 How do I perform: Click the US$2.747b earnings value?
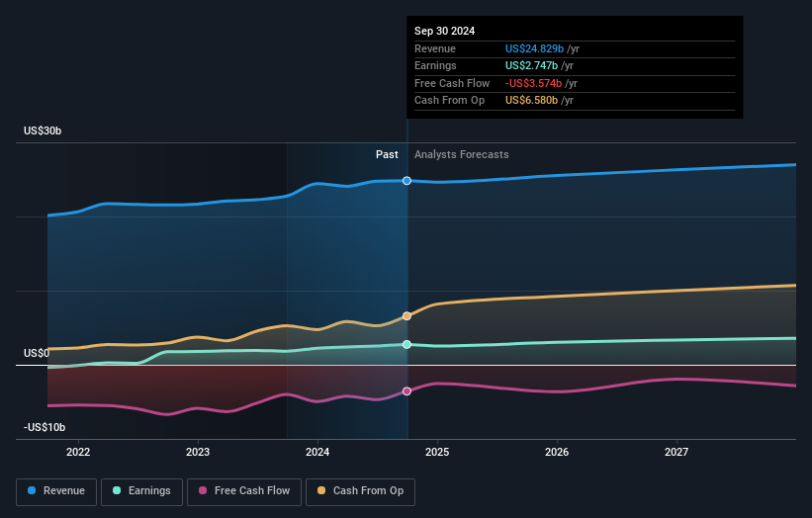coord(531,65)
